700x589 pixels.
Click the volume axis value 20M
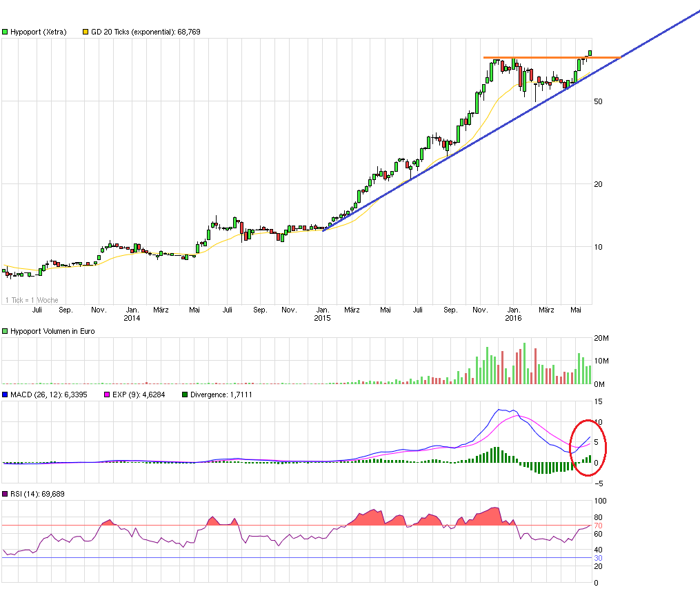coord(601,338)
